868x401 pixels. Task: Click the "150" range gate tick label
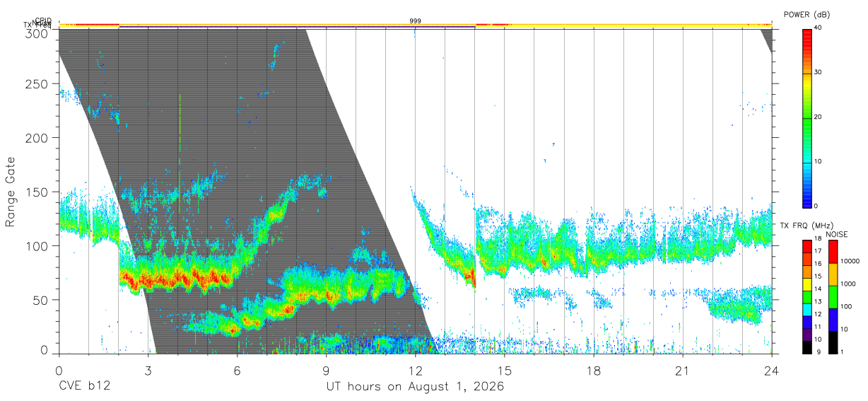(37, 192)
